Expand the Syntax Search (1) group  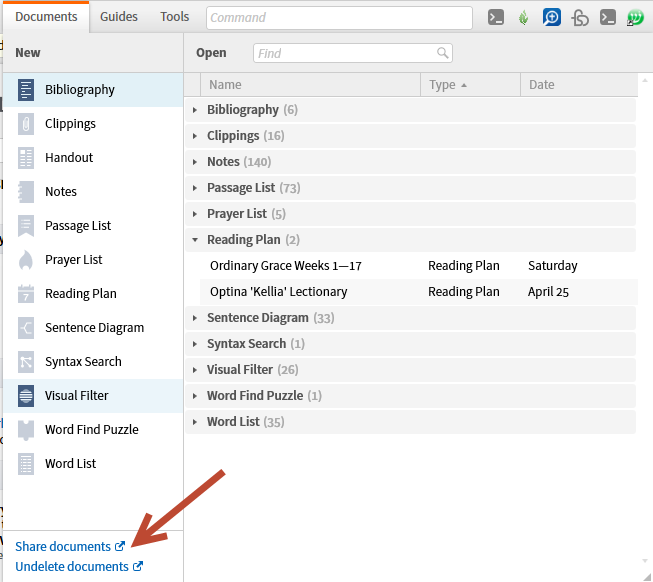click(x=194, y=344)
